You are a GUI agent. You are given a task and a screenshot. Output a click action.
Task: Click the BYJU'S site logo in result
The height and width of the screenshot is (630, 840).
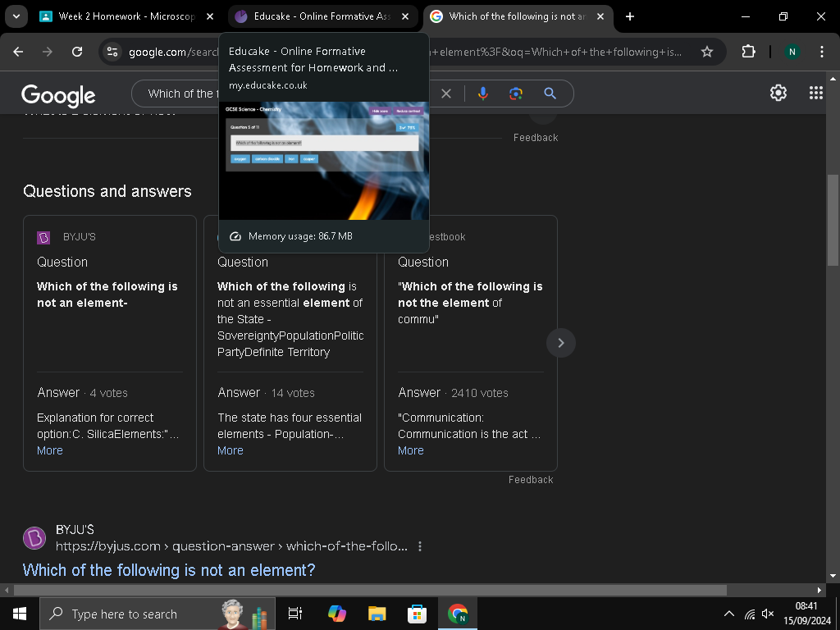click(x=34, y=538)
